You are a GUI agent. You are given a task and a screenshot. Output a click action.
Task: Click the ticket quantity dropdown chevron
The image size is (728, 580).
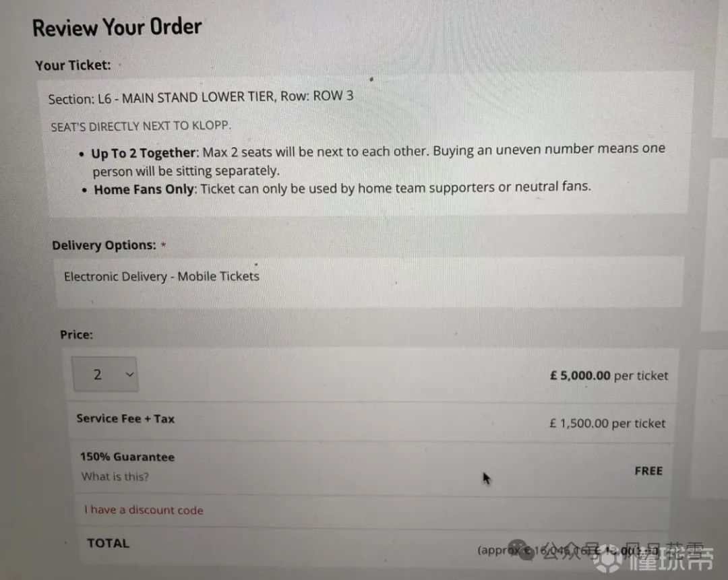(x=130, y=375)
